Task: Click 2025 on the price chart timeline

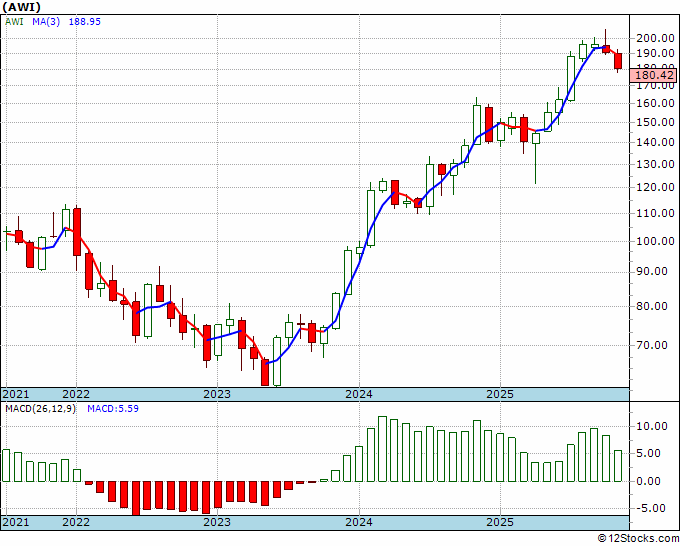Action: pos(500,394)
